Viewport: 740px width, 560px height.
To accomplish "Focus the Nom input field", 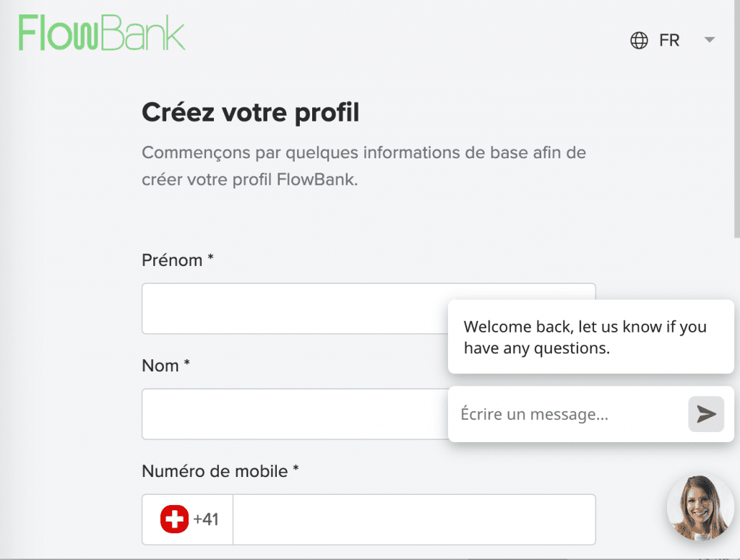I will pyautogui.click(x=289, y=414).
